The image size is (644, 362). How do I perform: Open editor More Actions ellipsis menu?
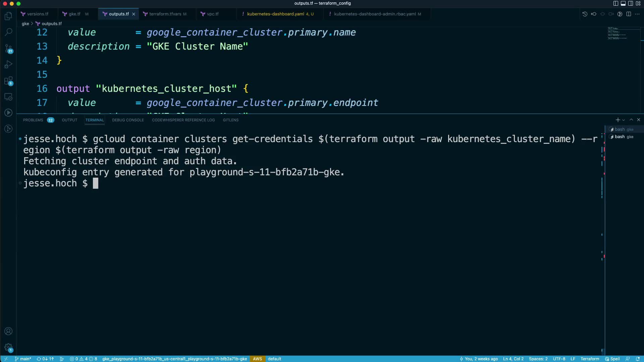637,14
